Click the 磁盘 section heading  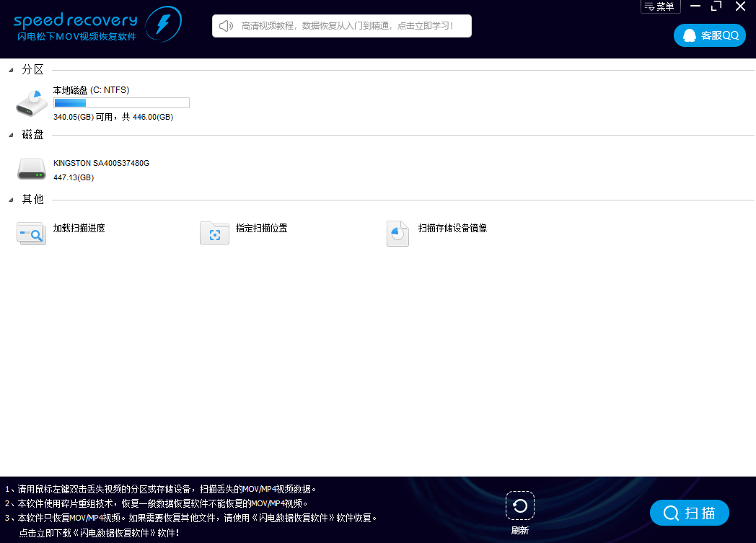(32, 135)
